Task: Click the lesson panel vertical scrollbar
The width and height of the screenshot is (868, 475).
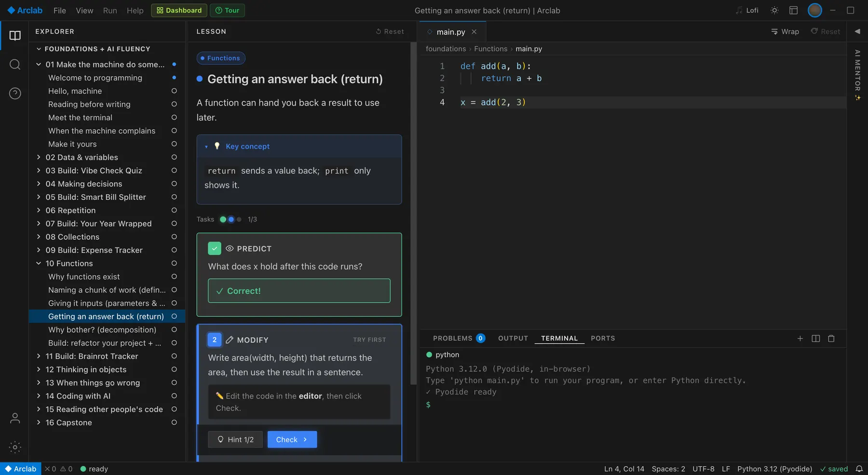Action: (x=413, y=213)
